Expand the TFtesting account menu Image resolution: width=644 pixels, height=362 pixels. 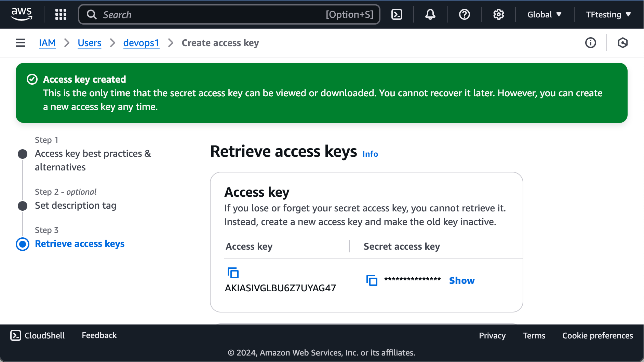pyautogui.click(x=608, y=14)
